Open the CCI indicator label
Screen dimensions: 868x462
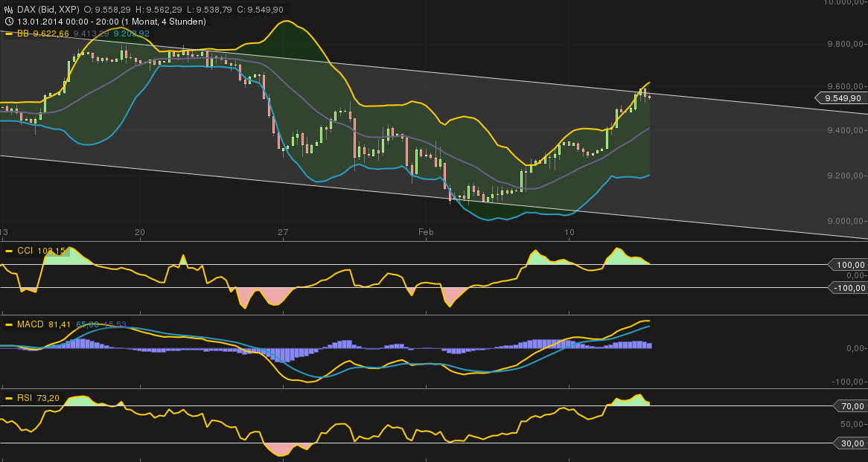[x=25, y=251]
